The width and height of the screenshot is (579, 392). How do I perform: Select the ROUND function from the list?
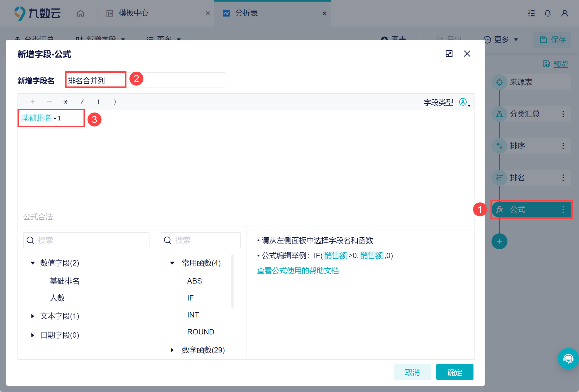[200, 332]
